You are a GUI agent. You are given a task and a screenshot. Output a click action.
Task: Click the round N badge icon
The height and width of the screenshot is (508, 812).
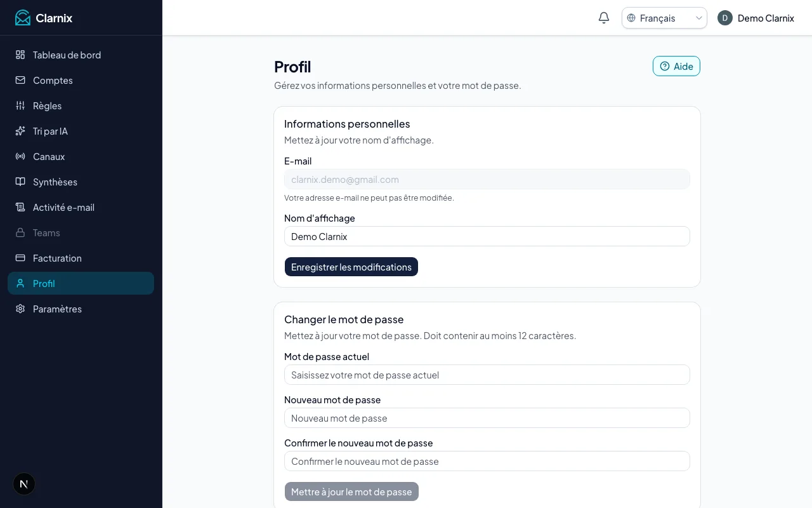coord(24,484)
